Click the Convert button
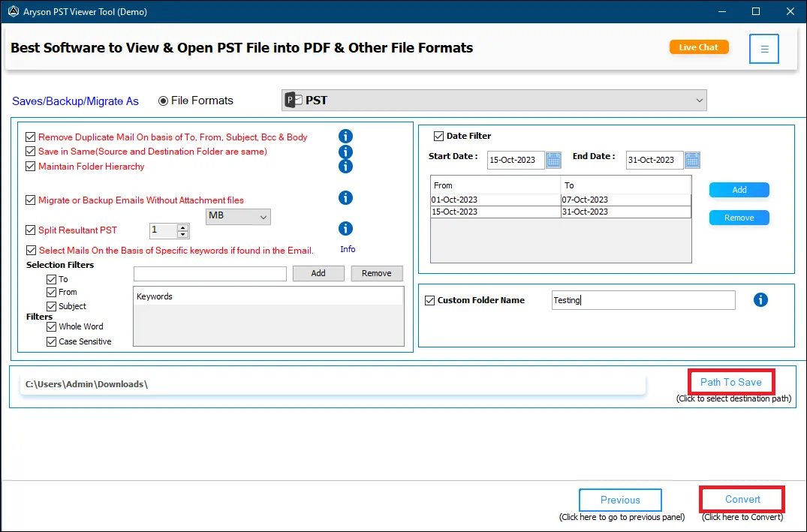 click(x=742, y=499)
